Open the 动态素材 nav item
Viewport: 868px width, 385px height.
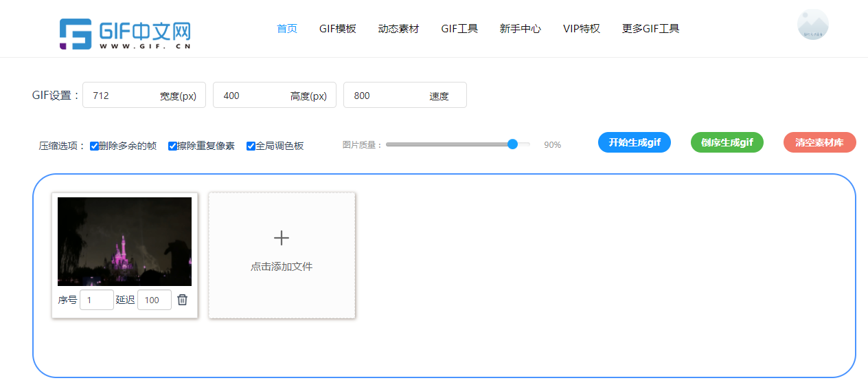pos(398,29)
